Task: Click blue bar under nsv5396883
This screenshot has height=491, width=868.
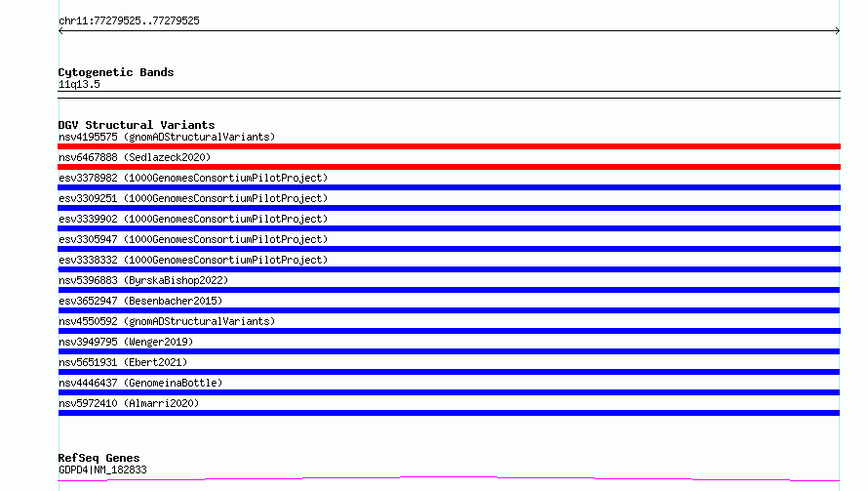Action: point(449,290)
